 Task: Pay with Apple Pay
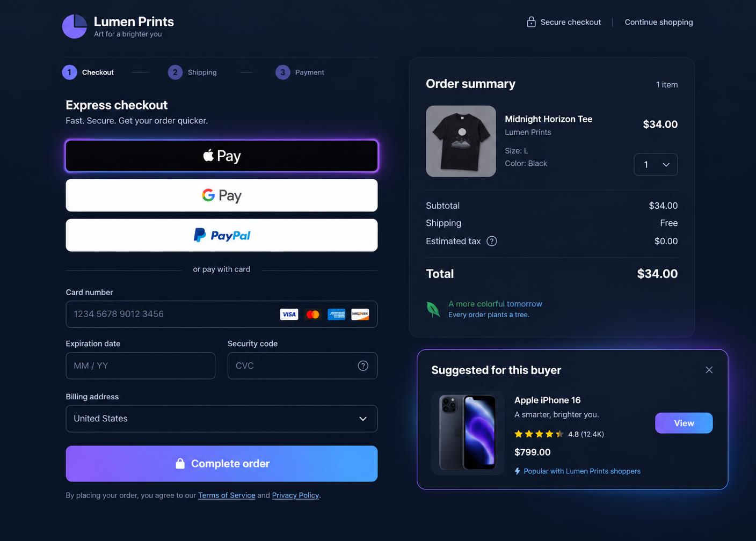[222, 156]
